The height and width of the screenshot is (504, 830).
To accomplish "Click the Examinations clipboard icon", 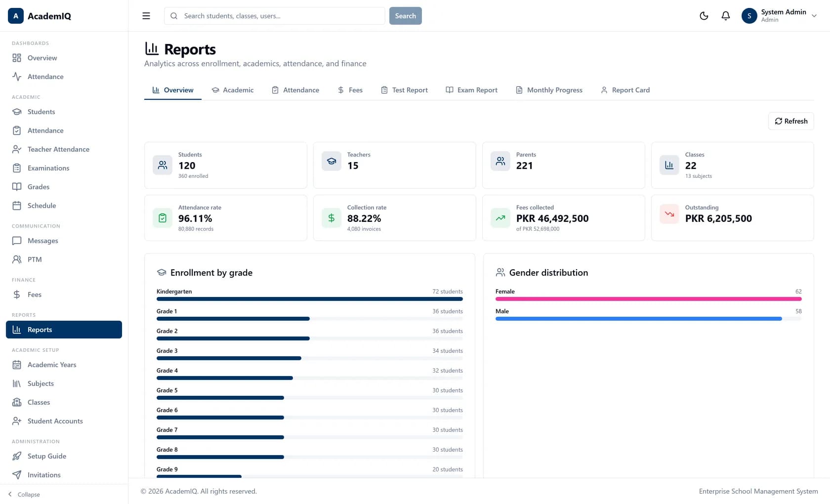I will (17, 168).
